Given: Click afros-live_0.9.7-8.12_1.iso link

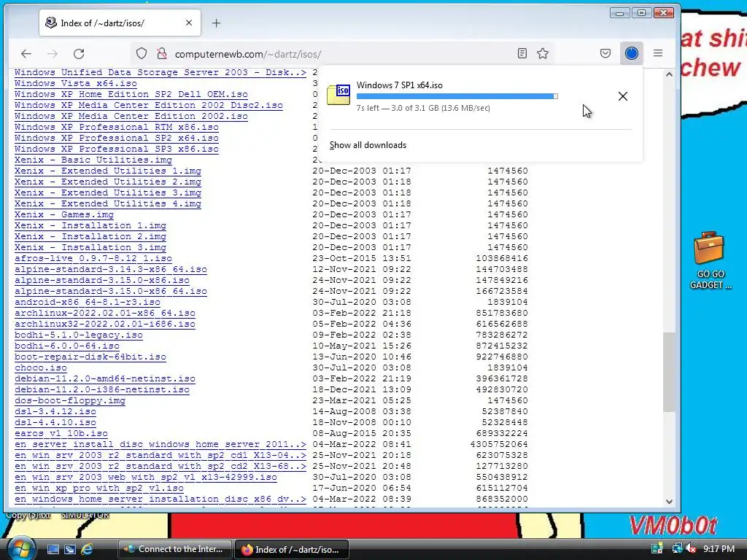Looking at the screenshot, I should pyautogui.click(x=93, y=259).
